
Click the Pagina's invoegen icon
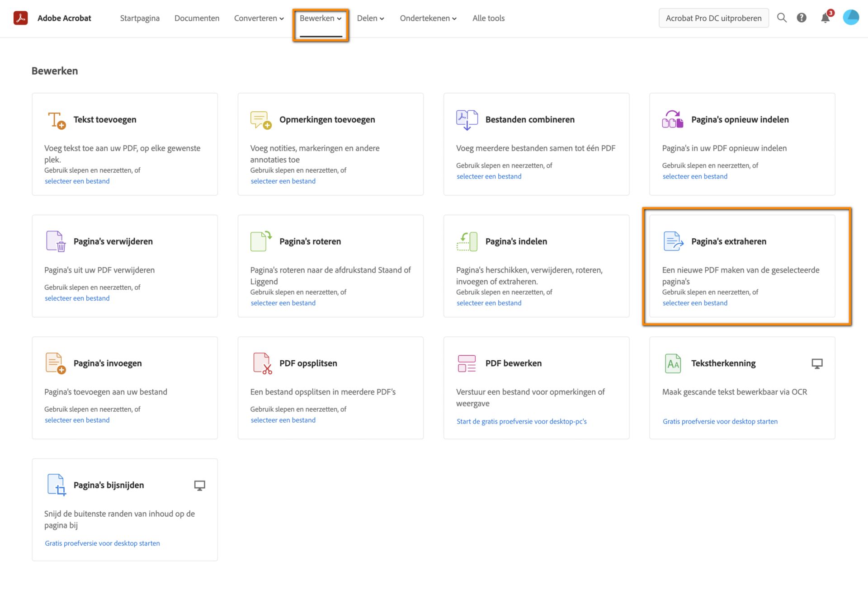[x=56, y=363]
